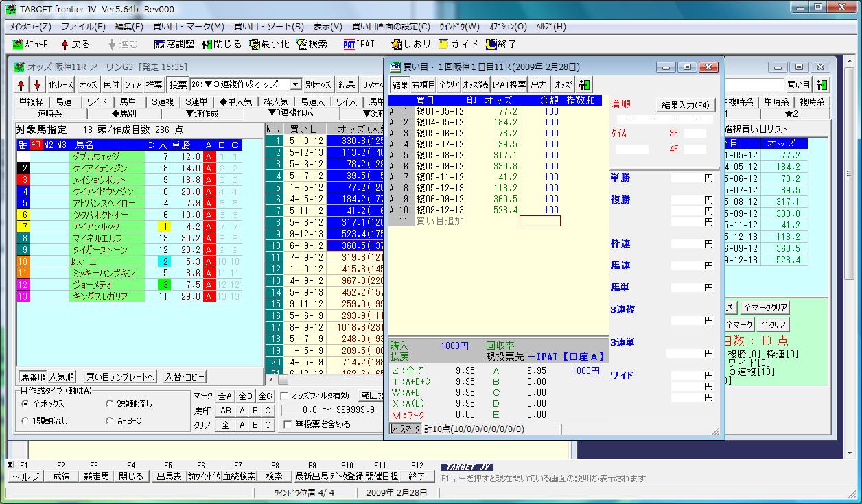862x504 pixels.
Task: Close window via 閉じる toolbar icon
Action: click(x=222, y=44)
